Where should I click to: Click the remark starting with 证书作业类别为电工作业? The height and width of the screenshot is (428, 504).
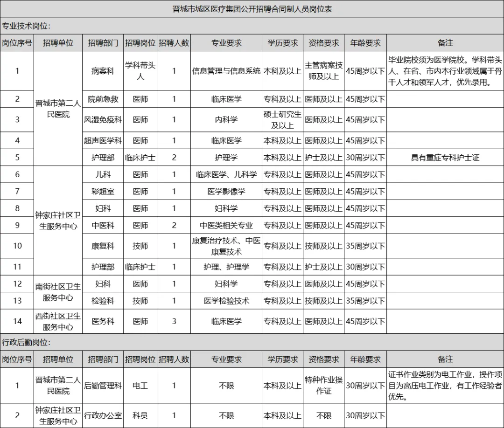[445, 386]
